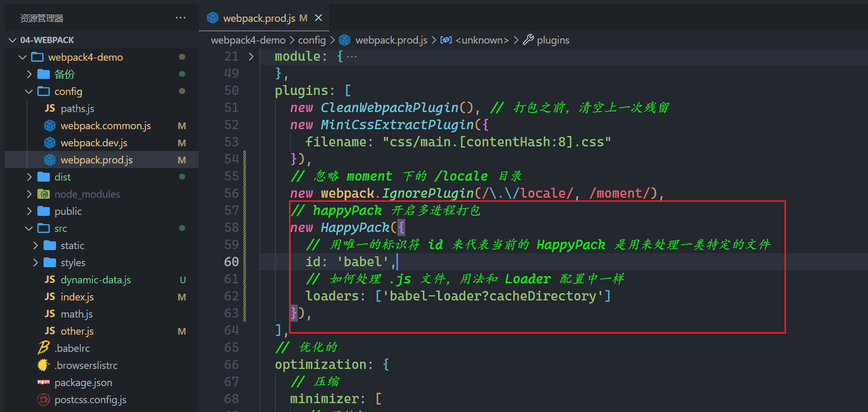Close the webpack.prod.js editor tab

(319, 18)
